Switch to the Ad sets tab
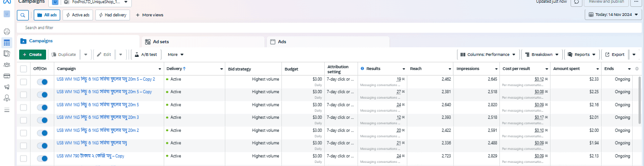 (203, 41)
